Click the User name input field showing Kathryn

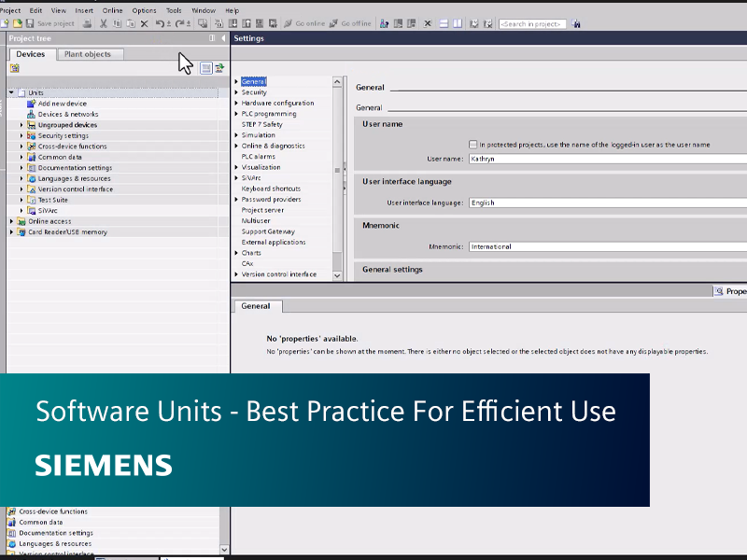point(523,158)
